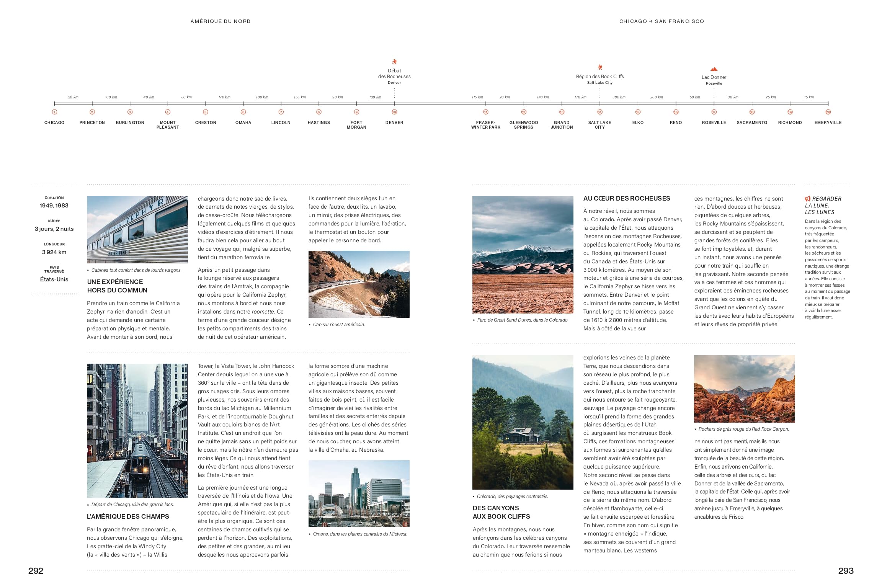The height and width of the screenshot is (588, 882).
Task: Click the "Début des Rocheuses" landmark label
Action: tap(394, 73)
